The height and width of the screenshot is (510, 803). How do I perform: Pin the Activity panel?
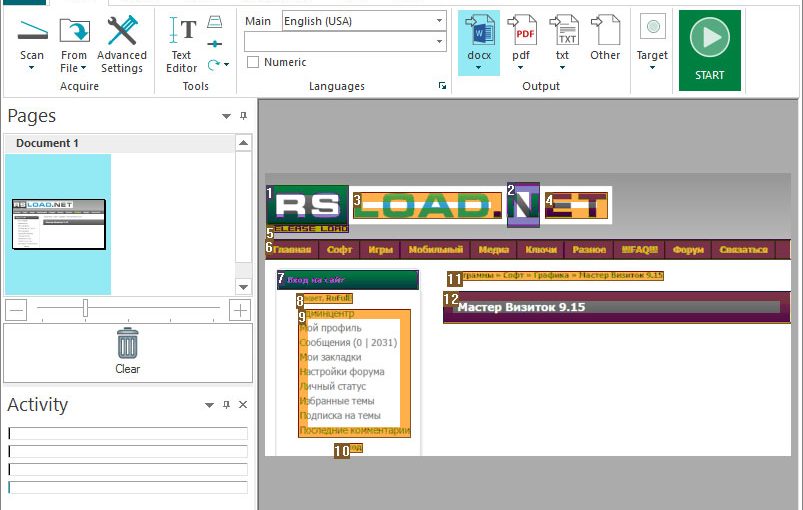click(226, 405)
